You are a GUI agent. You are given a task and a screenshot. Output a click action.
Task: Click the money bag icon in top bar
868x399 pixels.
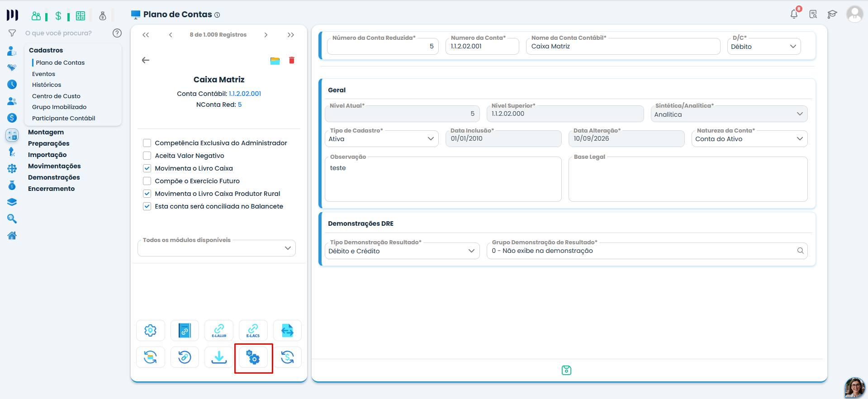pyautogui.click(x=103, y=16)
